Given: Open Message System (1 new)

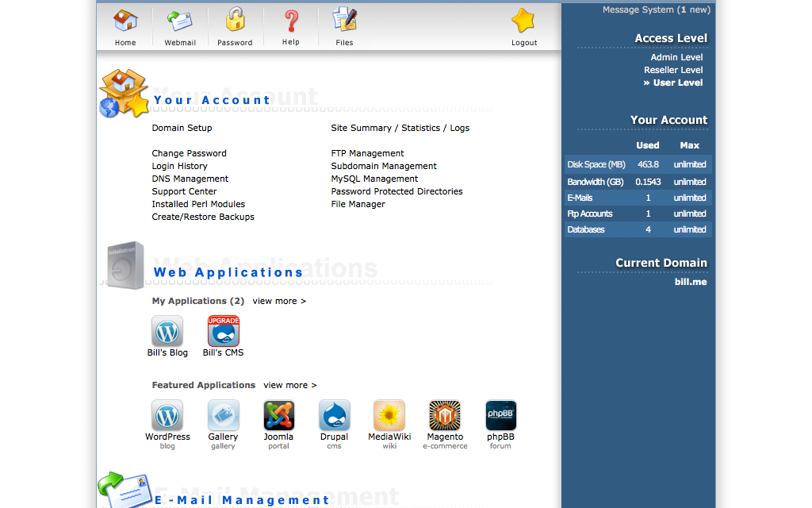Looking at the screenshot, I should pyautogui.click(x=656, y=10).
